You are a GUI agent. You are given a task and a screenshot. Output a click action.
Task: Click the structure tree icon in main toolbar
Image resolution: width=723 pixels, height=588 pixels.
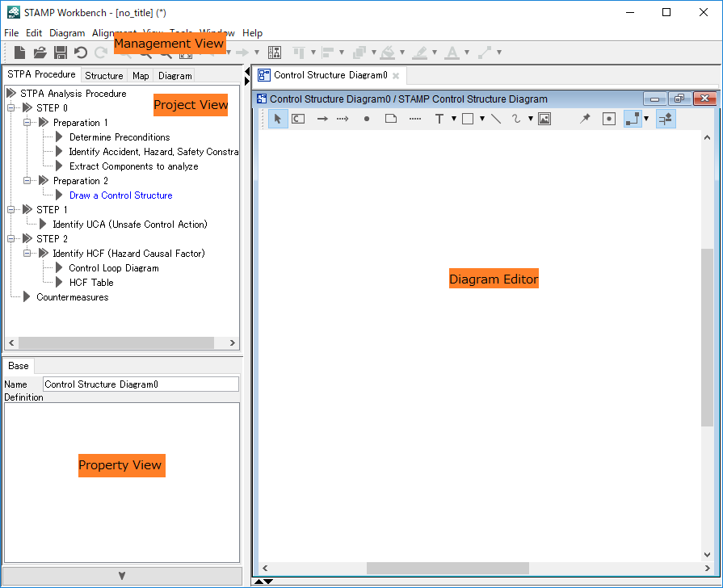pos(275,52)
